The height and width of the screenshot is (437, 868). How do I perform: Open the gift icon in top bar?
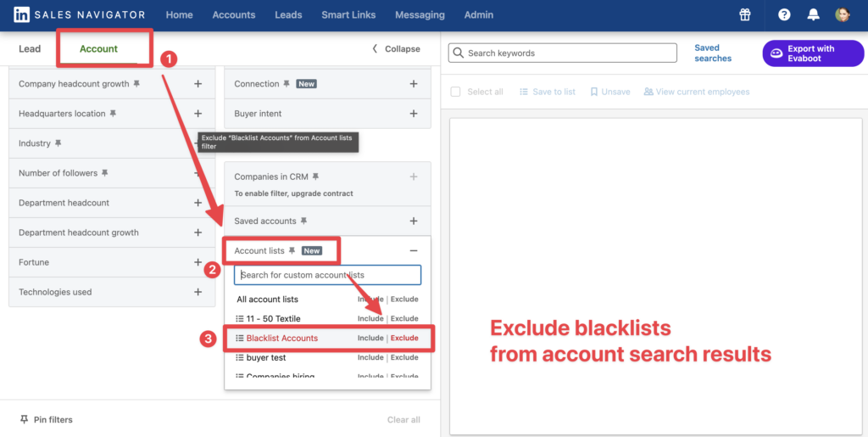(744, 15)
